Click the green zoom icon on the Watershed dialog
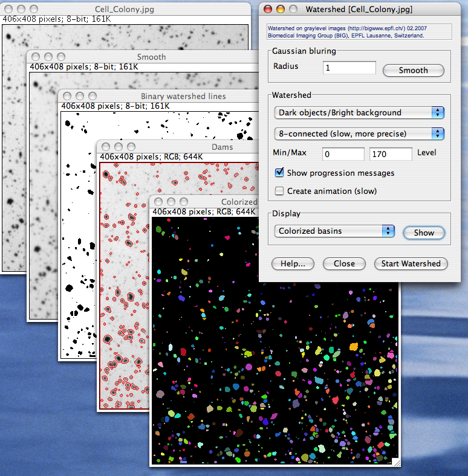Screen dimensions: 468x476 293,10
